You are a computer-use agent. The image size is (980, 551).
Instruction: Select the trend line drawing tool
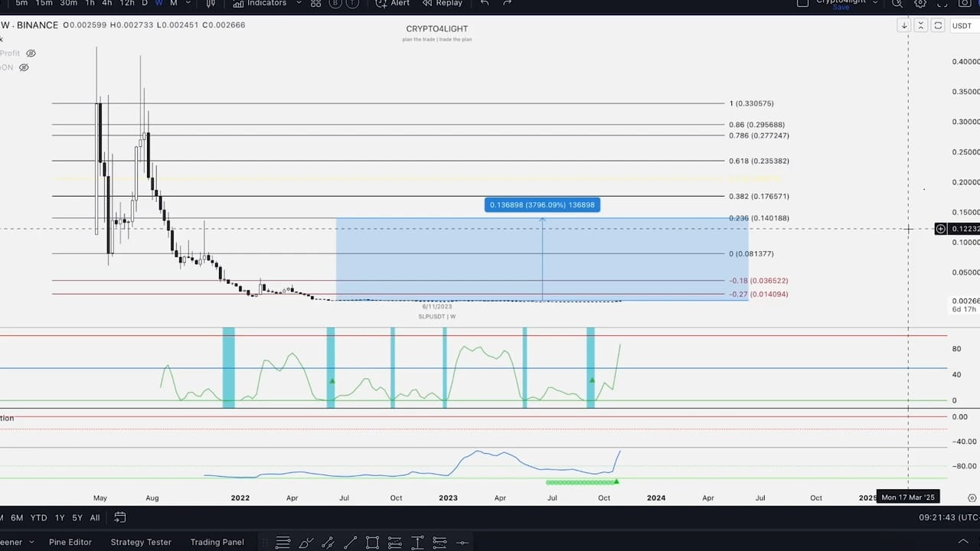[x=351, y=542]
